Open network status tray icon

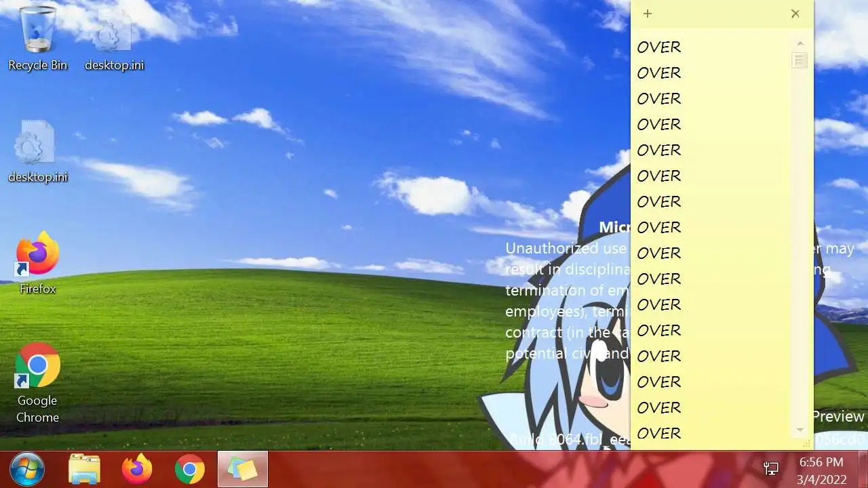771,468
